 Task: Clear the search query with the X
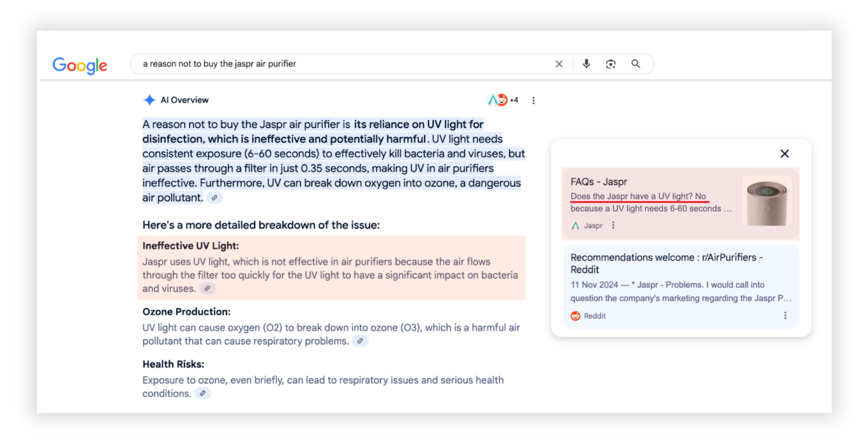point(559,64)
